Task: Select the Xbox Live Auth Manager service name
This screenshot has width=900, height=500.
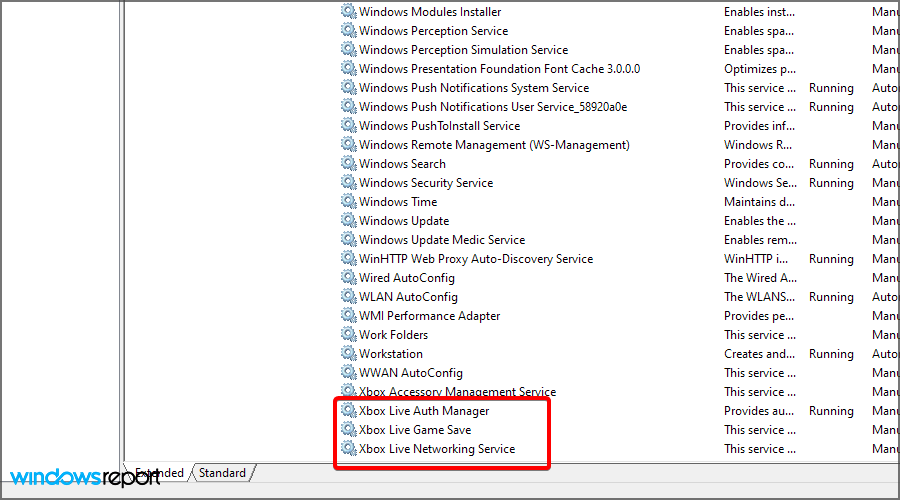Action: click(x=424, y=411)
